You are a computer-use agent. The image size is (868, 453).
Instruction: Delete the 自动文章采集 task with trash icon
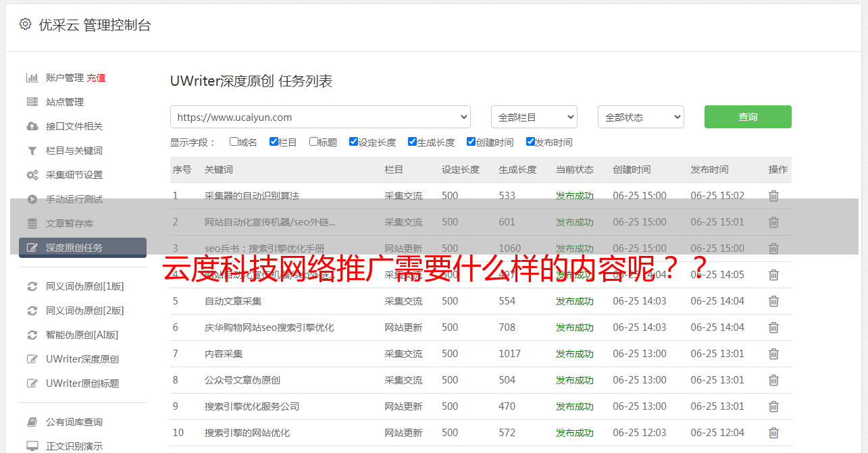pyautogui.click(x=774, y=301)
